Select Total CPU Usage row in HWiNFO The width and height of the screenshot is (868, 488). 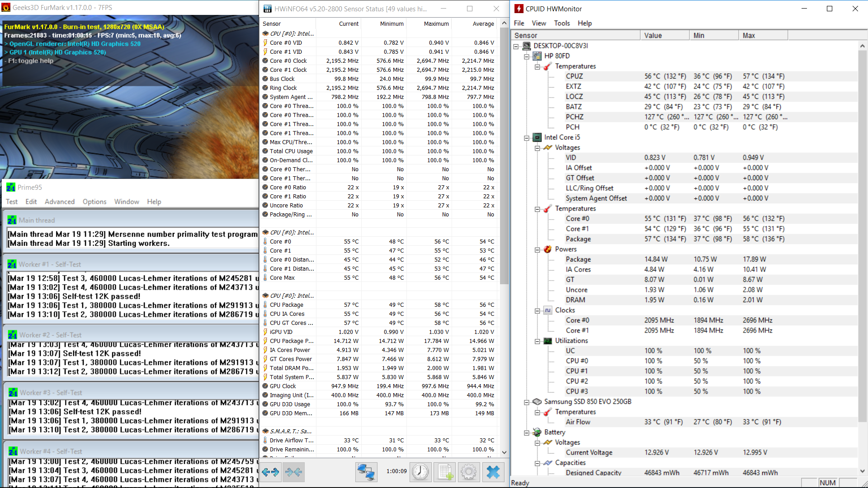[x=379, y=151]
